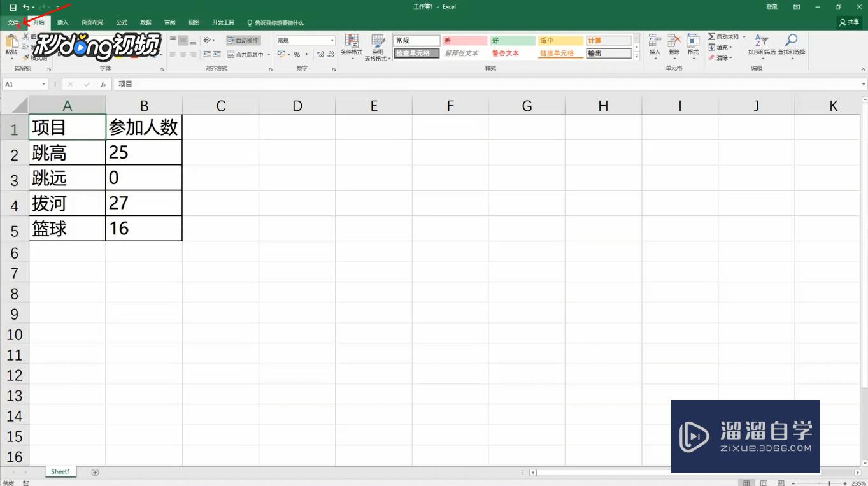Viewport: 868px width, 486px height.
Task: Switch to Page Layout view in status bar
Action: tap(764, 483)
